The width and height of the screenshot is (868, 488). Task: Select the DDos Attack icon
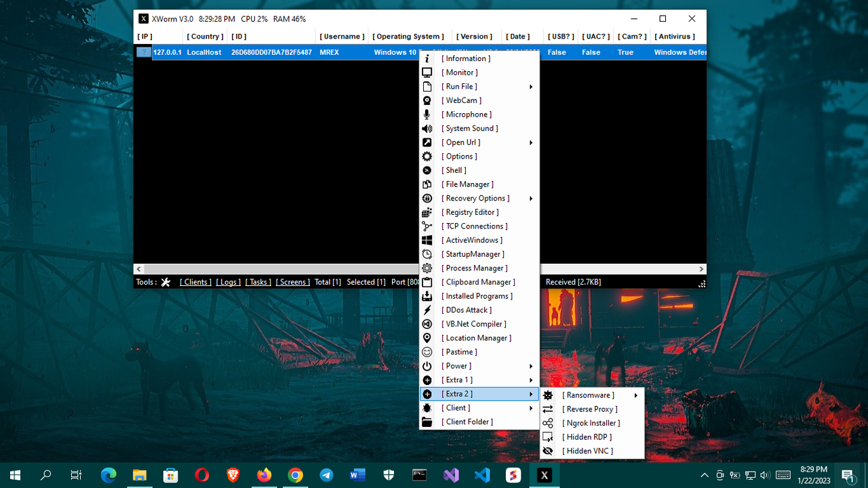click(x=427, y=310)
